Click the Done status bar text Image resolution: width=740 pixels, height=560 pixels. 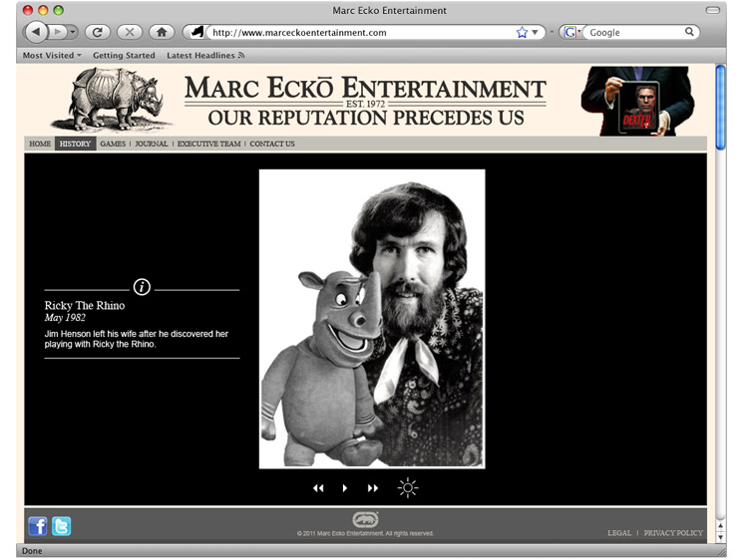tap(32, 551)
